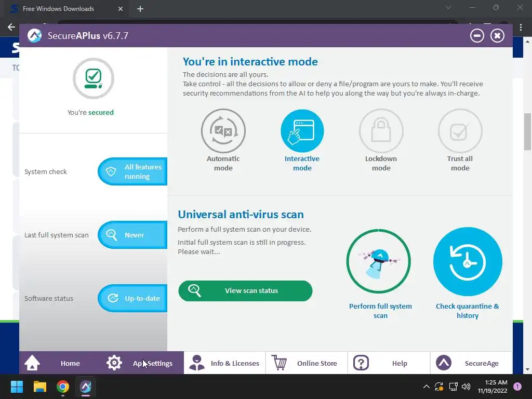Click magnifier icon on View scan status
Image resolution: width=532 pixels, height=399 pixels.
(195, 291)
